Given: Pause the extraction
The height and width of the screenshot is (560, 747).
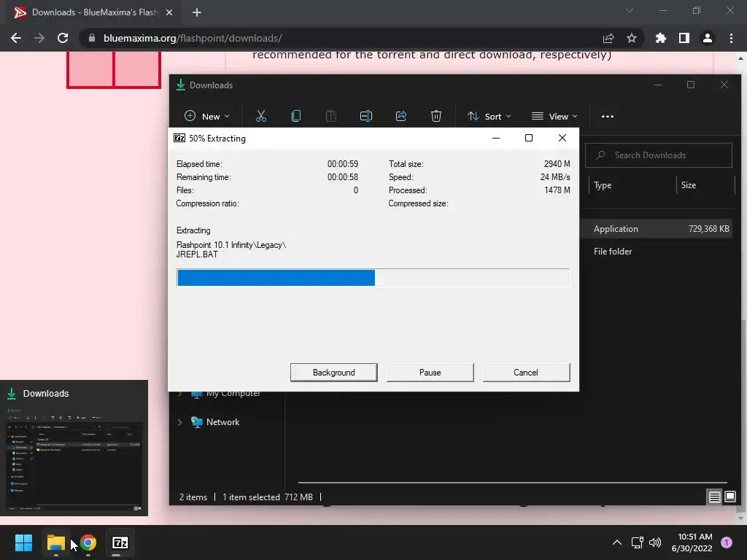Looking at the screenshot, I should pos(430,373).
